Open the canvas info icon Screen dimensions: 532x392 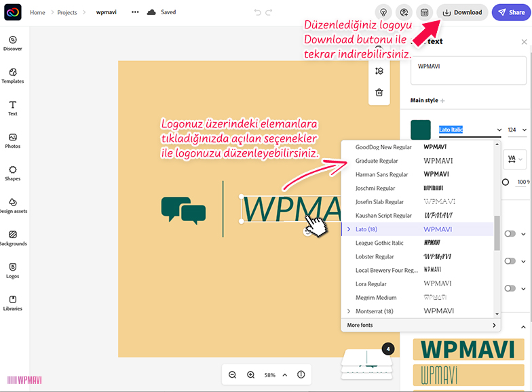301,374
